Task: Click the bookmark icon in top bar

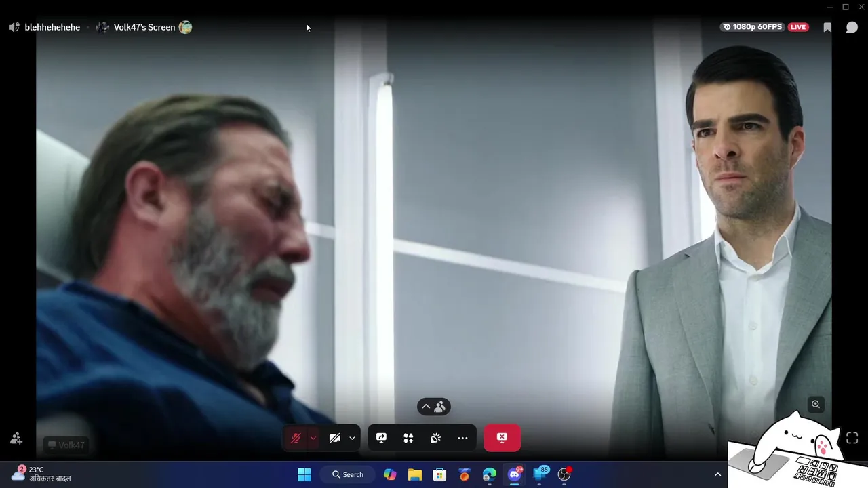Action: (x=827, y=27)
